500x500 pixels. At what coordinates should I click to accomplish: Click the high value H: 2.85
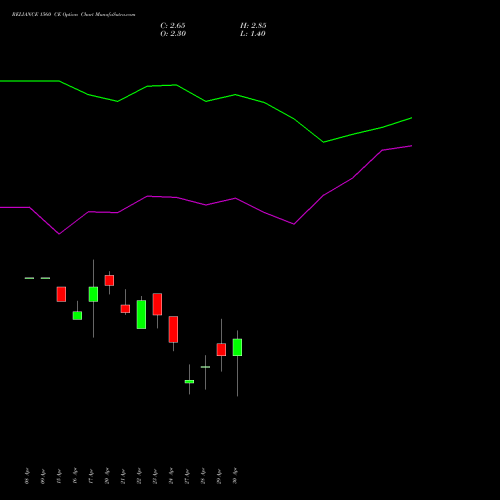253,25
